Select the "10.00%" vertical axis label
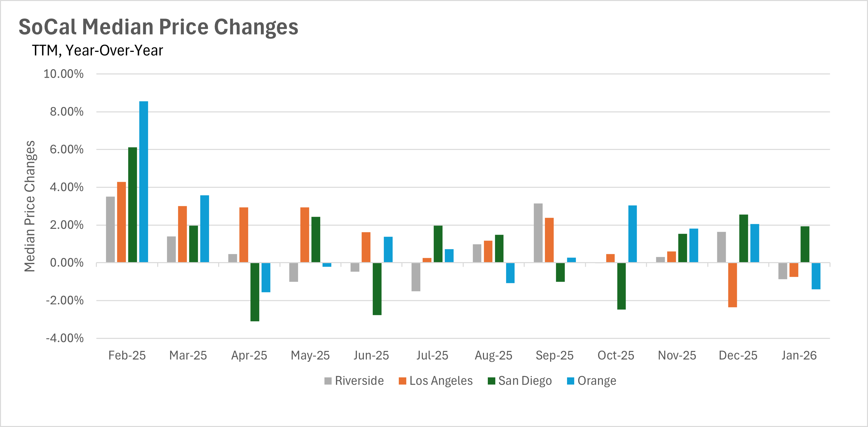868x427 pixels. pyautogui.click(x=63, y=74)
